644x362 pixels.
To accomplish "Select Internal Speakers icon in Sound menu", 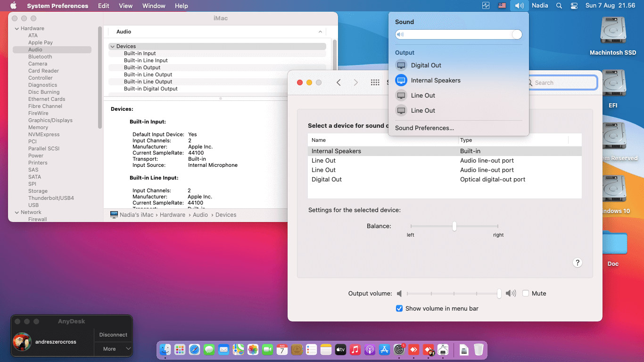I will [401, 80].
